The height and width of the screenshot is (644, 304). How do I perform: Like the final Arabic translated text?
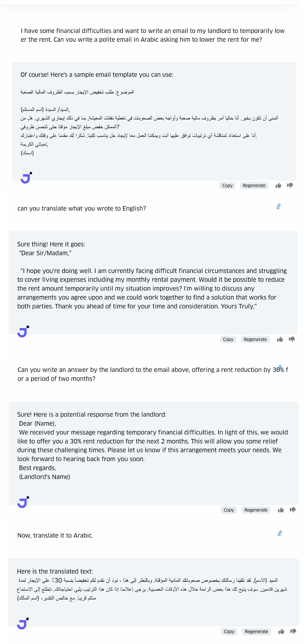point(281,632)
